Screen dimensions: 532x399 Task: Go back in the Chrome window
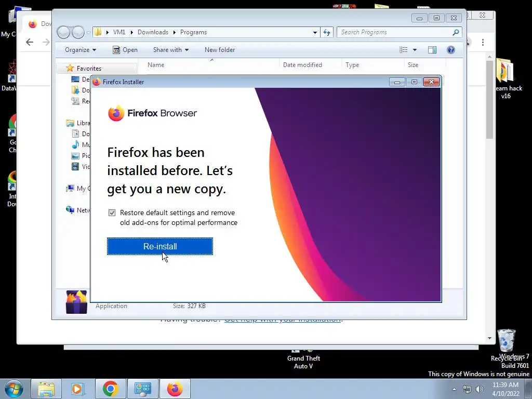click(x=30, y=42)
